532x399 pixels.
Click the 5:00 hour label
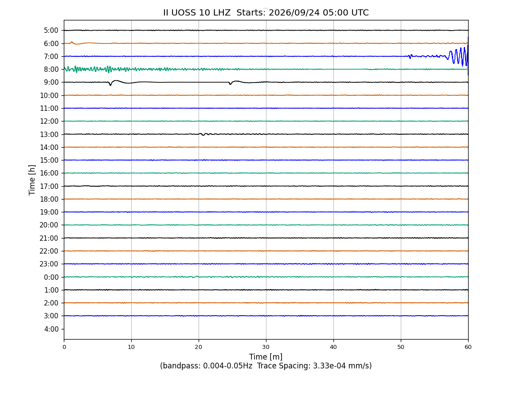[x=51, y=31]
